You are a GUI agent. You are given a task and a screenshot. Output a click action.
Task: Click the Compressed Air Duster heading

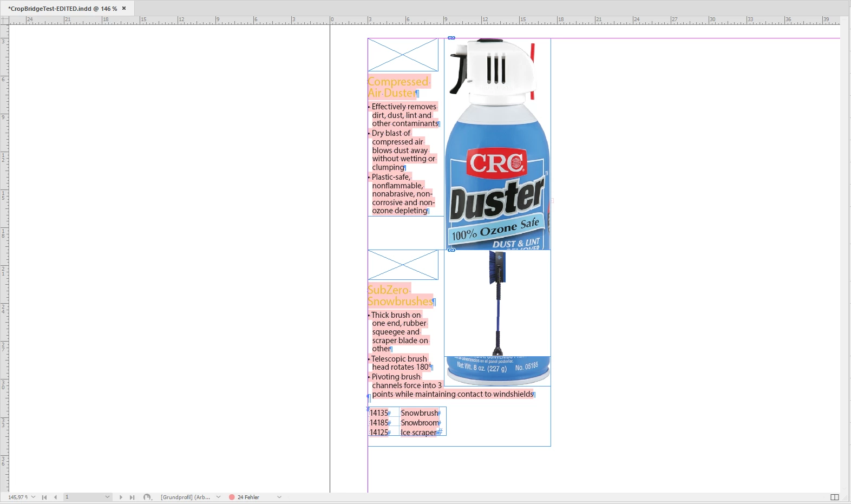[x=399, y=87]
